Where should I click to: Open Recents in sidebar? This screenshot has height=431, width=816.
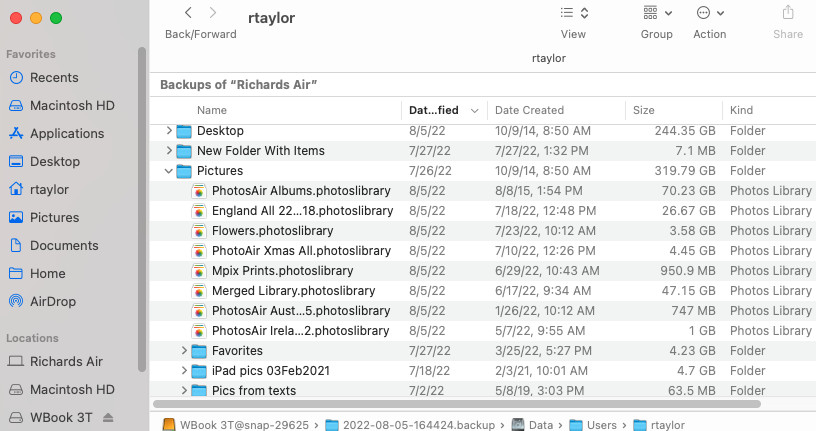click(54, 77)
